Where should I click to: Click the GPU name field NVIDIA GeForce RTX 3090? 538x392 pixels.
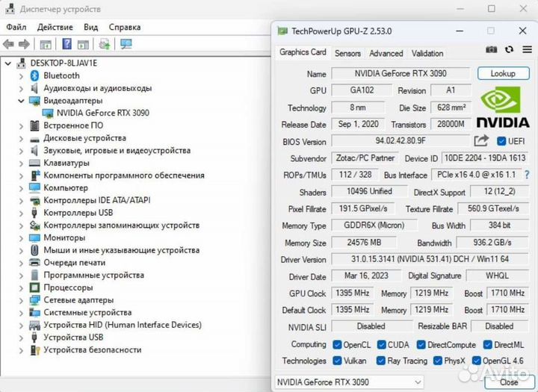pyautogui.click(x=401, y=73)
